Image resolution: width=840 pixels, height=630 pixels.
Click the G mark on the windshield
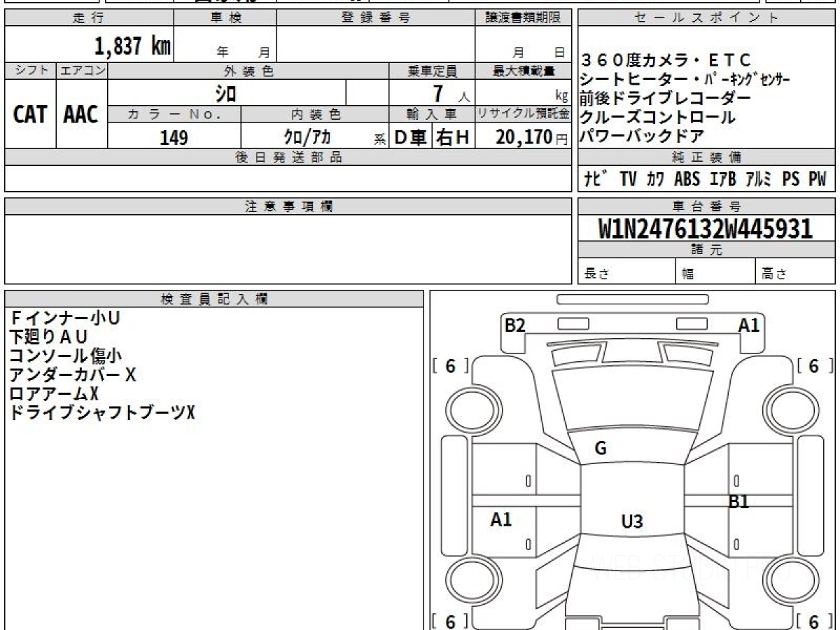(x=600, y=449)
